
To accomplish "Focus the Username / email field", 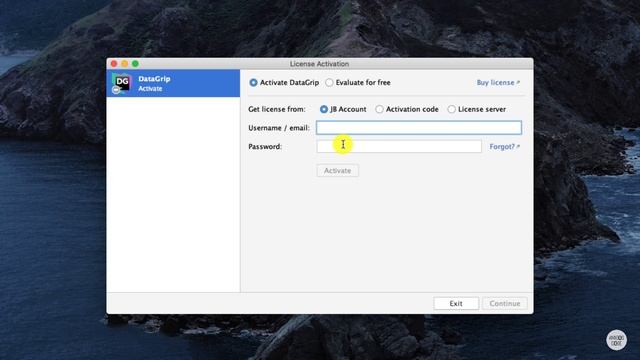I will click(419, 128).
